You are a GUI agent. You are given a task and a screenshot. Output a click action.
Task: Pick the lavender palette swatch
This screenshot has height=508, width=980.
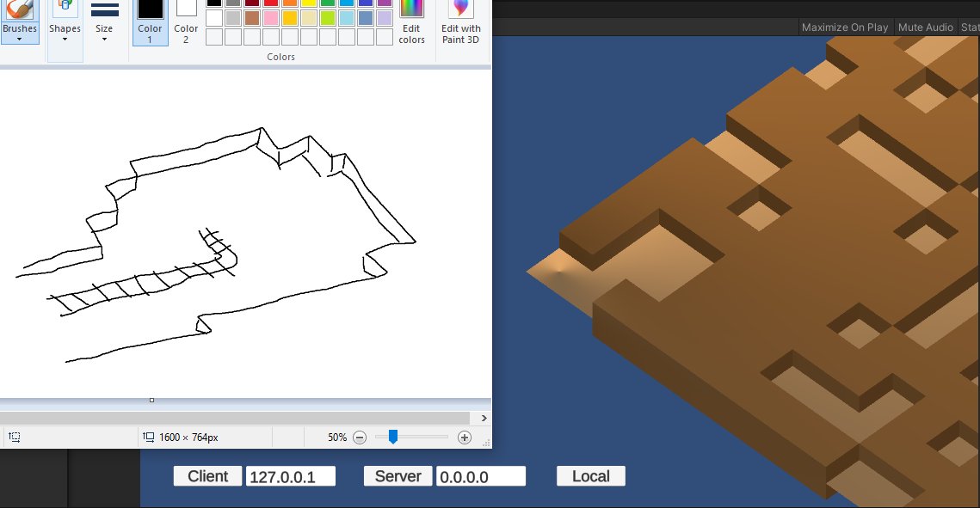tap(385, 18)
